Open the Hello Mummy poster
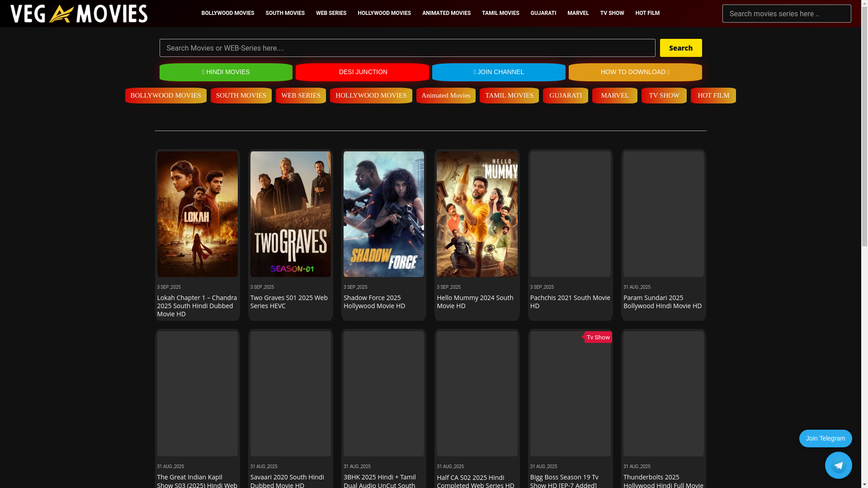Image resolution: width=868 pixels, height=488 pixels. (477, 214)
